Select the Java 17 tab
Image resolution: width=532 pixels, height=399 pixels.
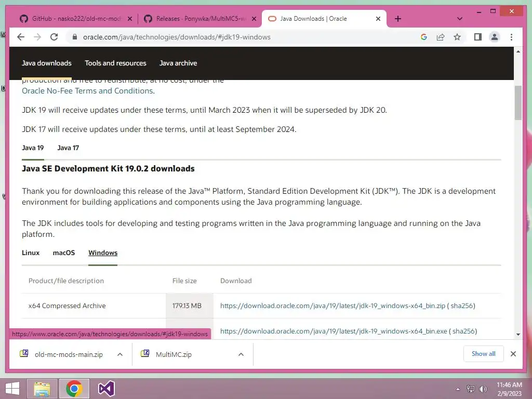[68, 148]
